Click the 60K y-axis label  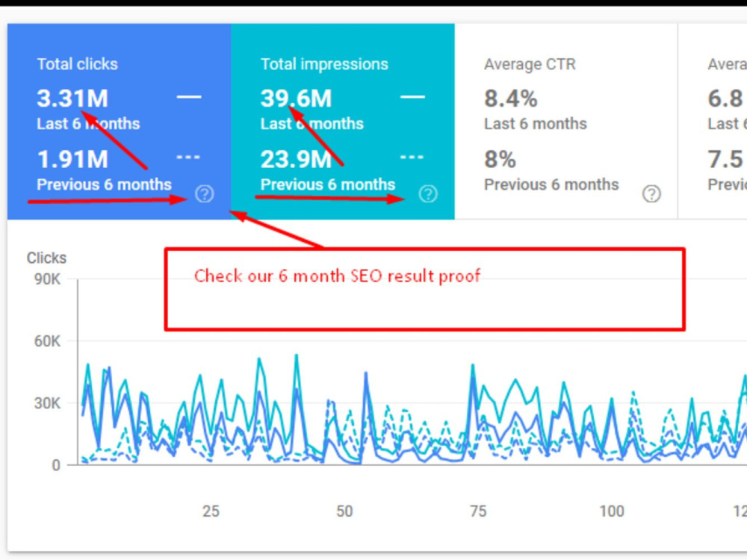pyautogui.click(x=47, y=341)
